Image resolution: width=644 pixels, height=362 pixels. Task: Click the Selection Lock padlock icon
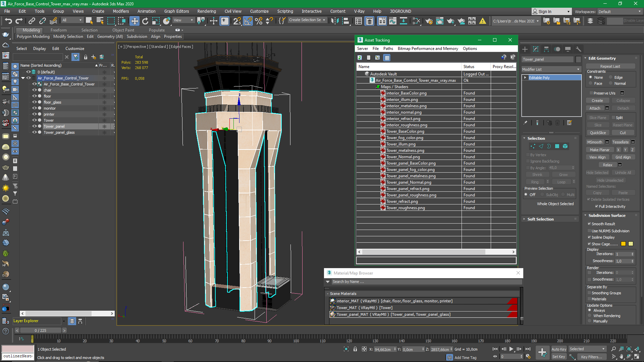click(x=355, y=349)
